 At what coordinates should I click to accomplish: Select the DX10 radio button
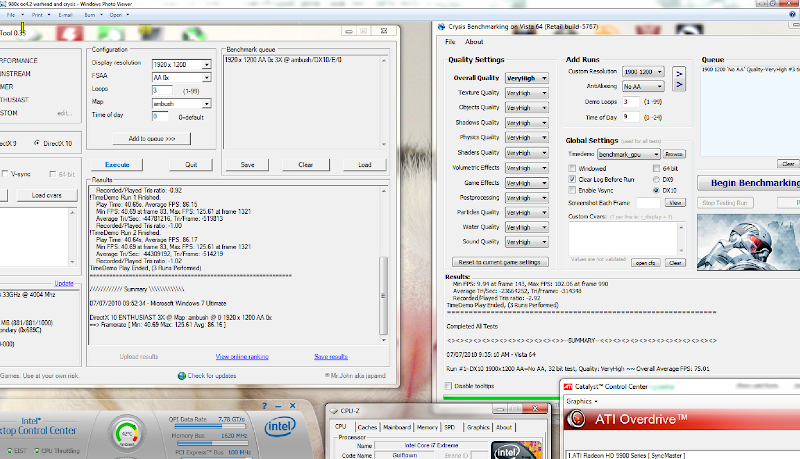(656, 190)
